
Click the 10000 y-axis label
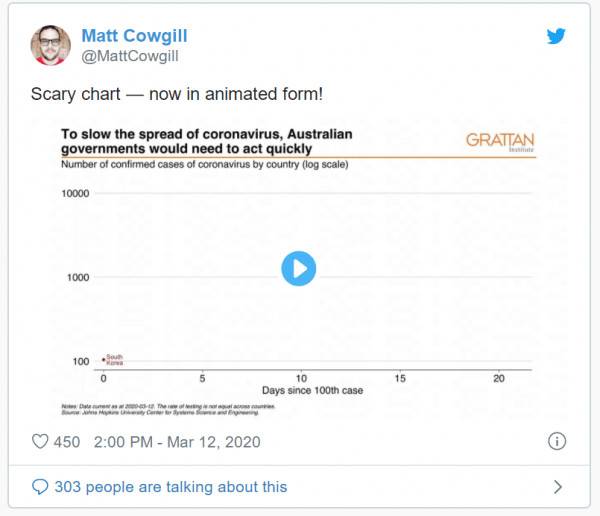(x=75, y=193)
